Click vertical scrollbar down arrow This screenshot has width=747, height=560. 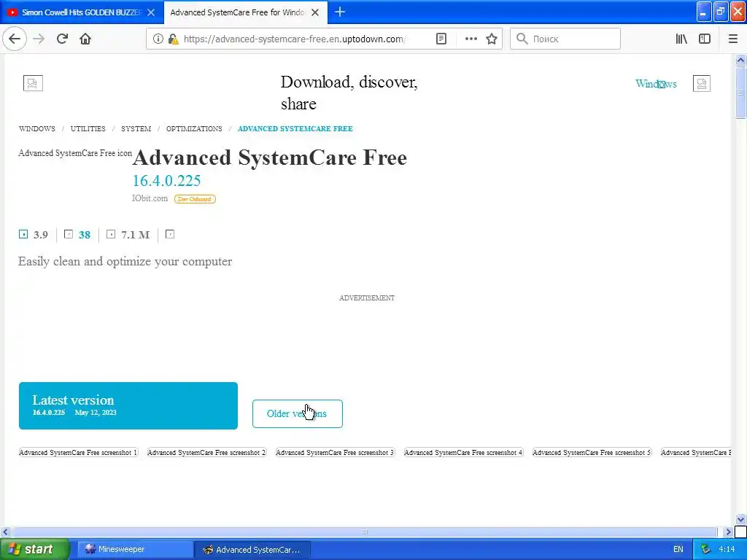tap(740, 519)
